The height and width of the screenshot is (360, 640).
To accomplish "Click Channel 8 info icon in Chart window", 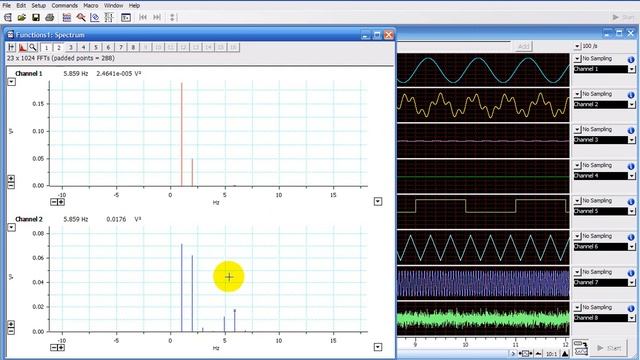I will point(631,308).
